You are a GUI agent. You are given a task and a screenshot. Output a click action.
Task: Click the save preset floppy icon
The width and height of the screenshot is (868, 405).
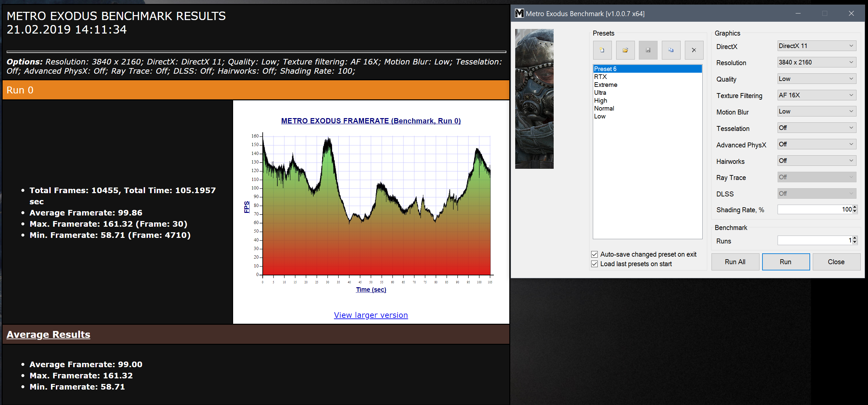(648, 50)
